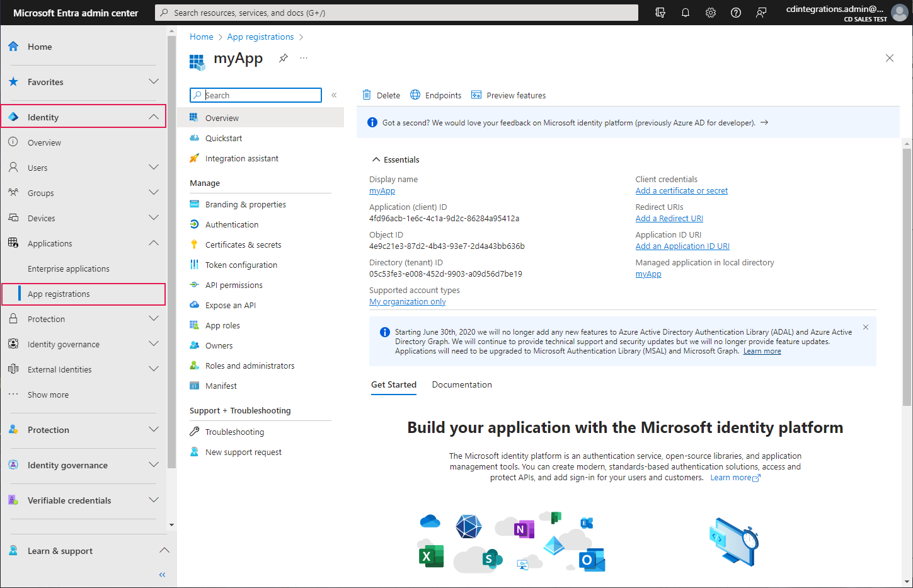913x588 pixels.
Task: Click App registrations breadcrumb
Action: tap(260, 37)
